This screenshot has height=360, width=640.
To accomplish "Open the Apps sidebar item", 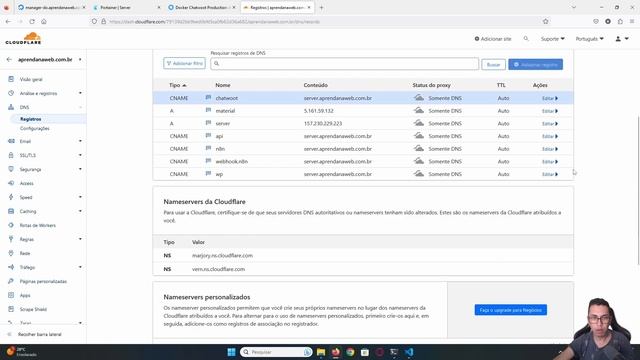I will click(25, 295).
